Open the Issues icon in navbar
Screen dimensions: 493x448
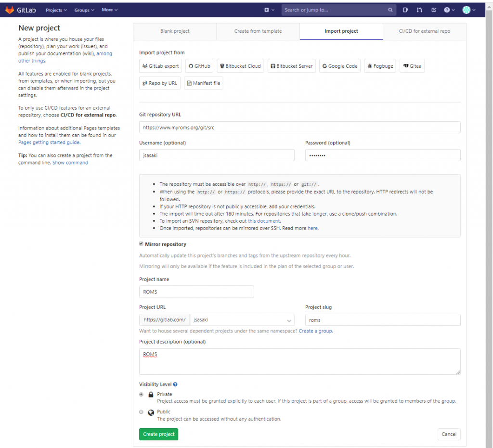coord(405,10)
